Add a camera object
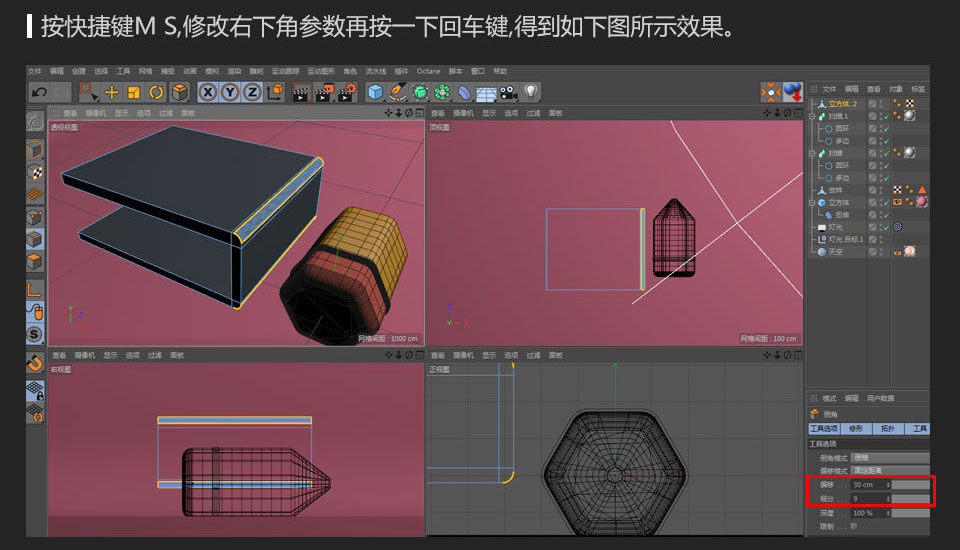Viewport: 960px width, 550px height. (508, 92)
